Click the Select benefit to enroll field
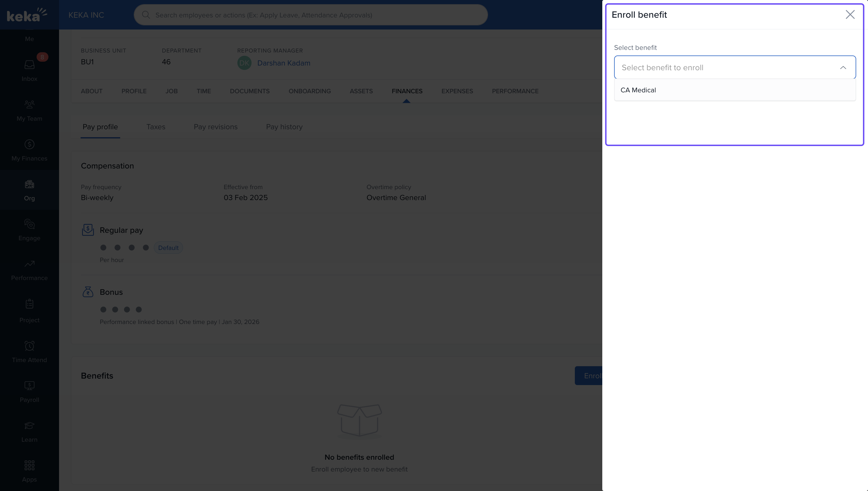 [725, 68]
